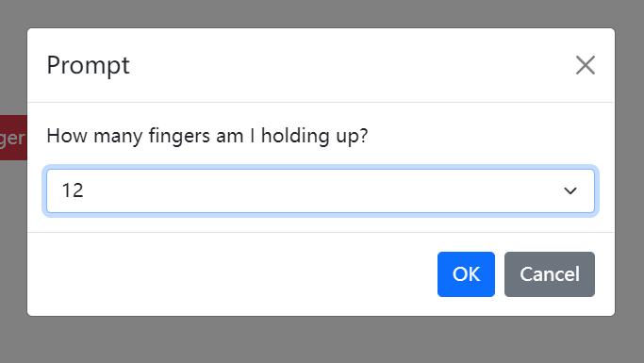Expand the finger count options list

tap(321, 191)
